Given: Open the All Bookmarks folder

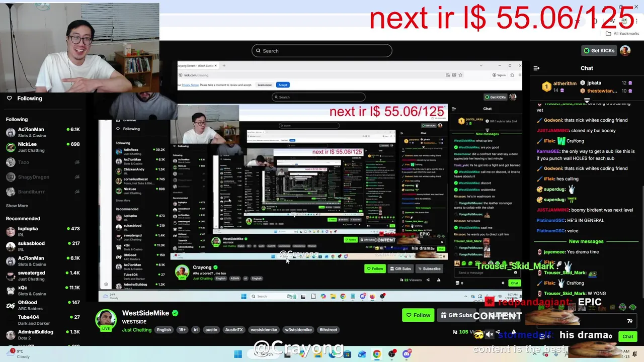Looking at the screenshot, I should click(x=622, y=34).
